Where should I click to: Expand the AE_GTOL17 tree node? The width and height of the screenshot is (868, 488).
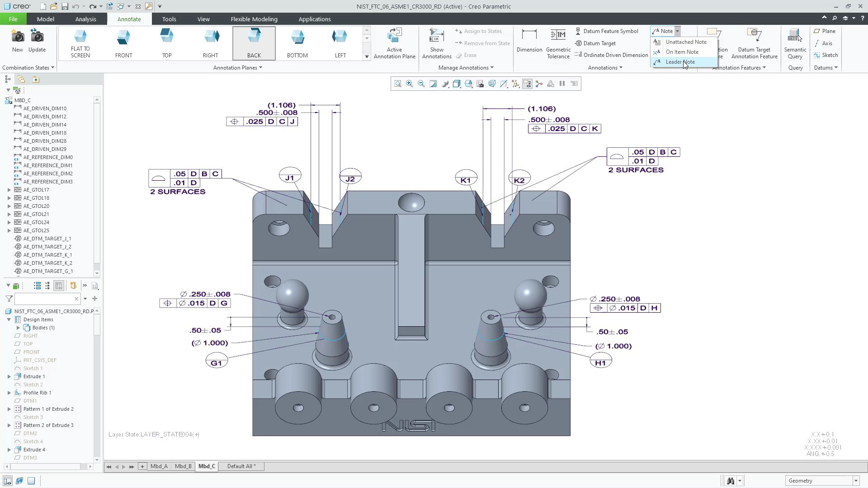9,190
